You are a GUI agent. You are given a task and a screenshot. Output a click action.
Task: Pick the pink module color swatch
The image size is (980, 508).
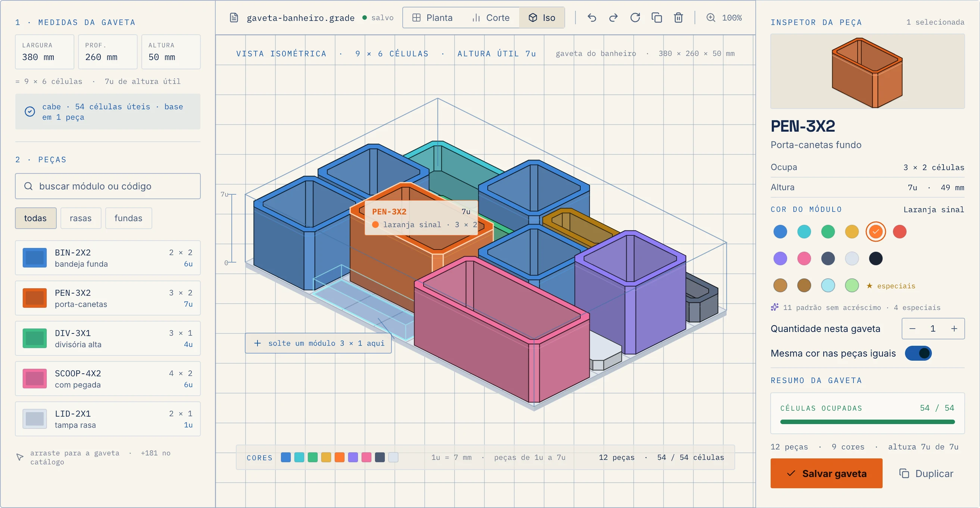coord(804,259)
